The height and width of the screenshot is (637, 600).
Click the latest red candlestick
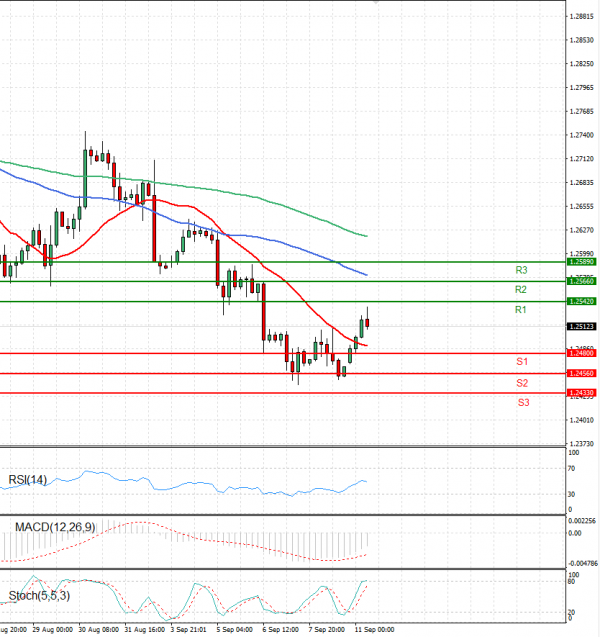pos(367,323)
